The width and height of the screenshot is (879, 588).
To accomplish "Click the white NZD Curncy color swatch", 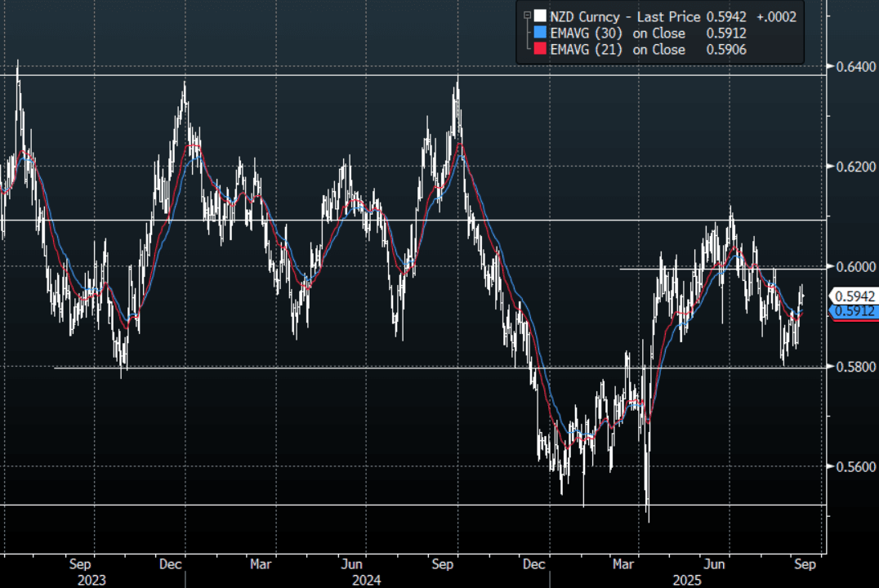I will click(x=539, y=16).
